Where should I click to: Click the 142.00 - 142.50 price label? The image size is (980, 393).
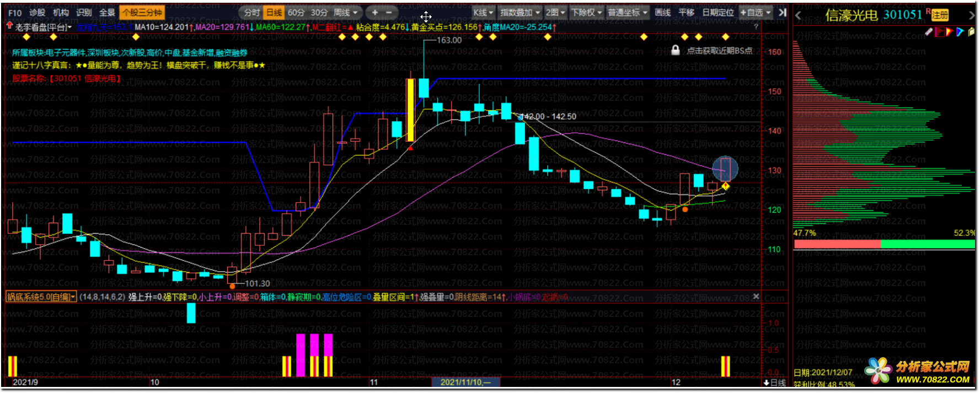pyautogui.click(x=549, y=117)
